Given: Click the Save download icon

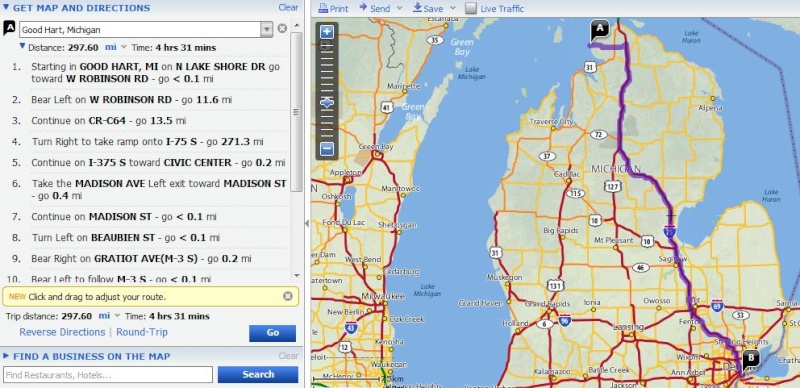Looking at the screenshot, I should [417, 7].
